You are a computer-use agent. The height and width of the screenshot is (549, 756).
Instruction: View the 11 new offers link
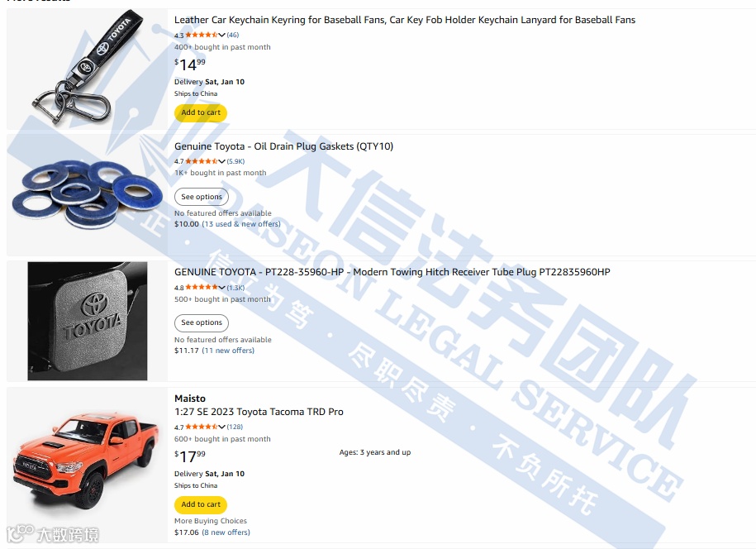click(228, 351)
